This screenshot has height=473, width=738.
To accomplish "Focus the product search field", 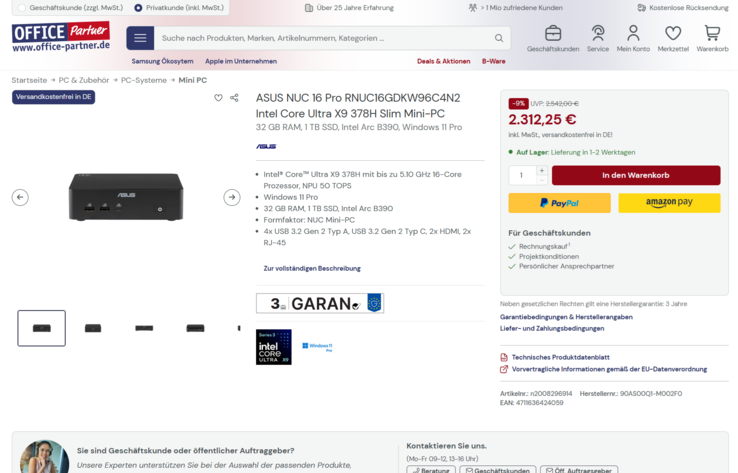I will 325,38.
